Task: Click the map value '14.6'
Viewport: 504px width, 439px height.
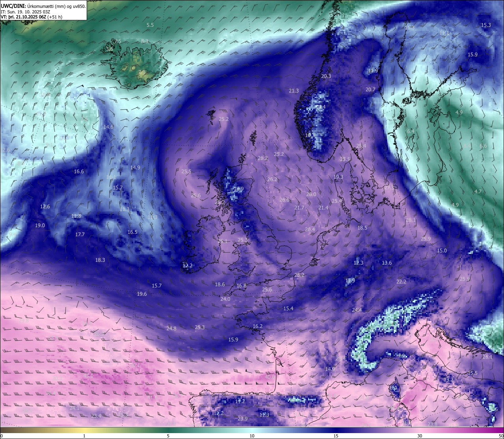Action: pos(108,127)
